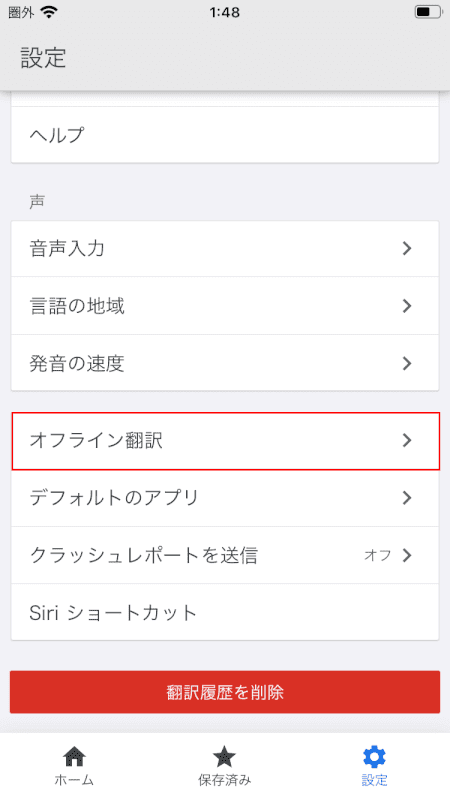The height and width of the screenshot is (800, 450).
Task: Open the ヘルプ row
Action: [225, 135]
